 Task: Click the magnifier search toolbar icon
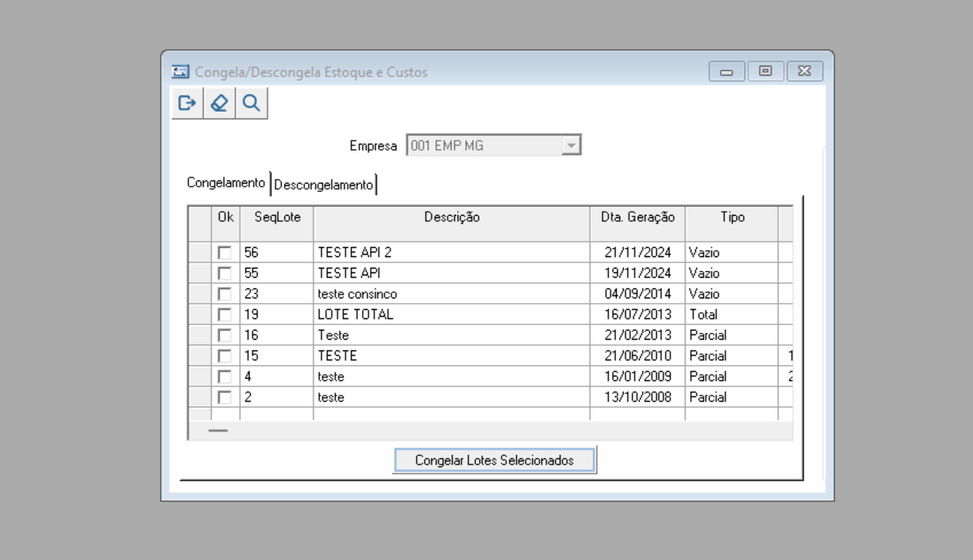click(252, 103)
